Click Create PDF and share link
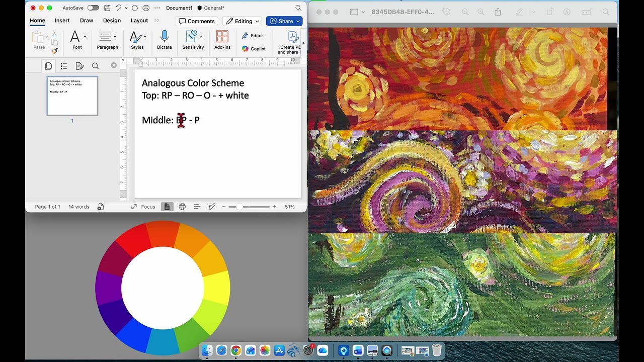This screenshot has width=644, height=362. 290,43
